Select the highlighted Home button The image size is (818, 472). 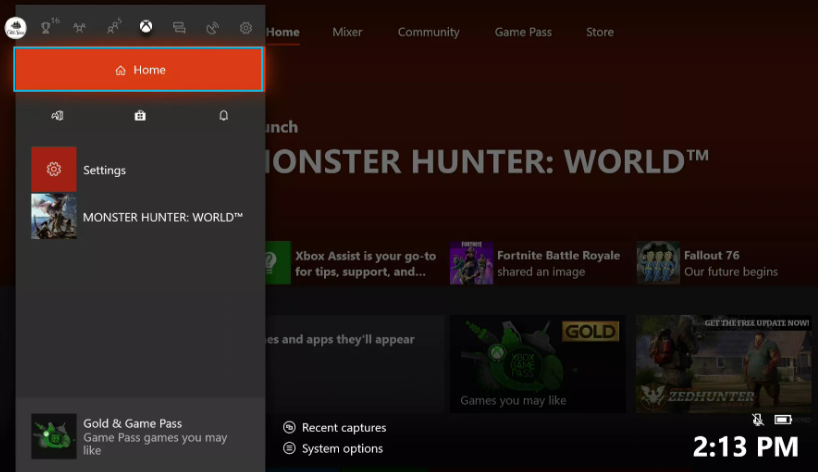tap(138, 69)
